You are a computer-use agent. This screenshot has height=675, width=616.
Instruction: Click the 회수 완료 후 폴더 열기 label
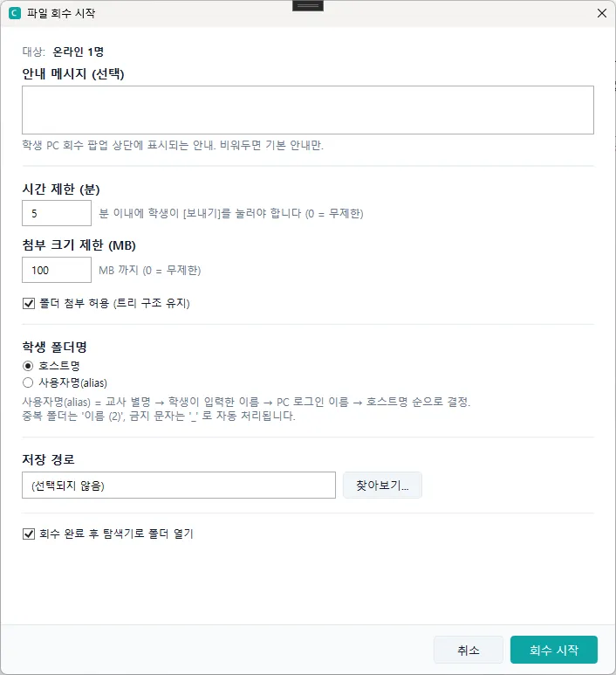116,534
